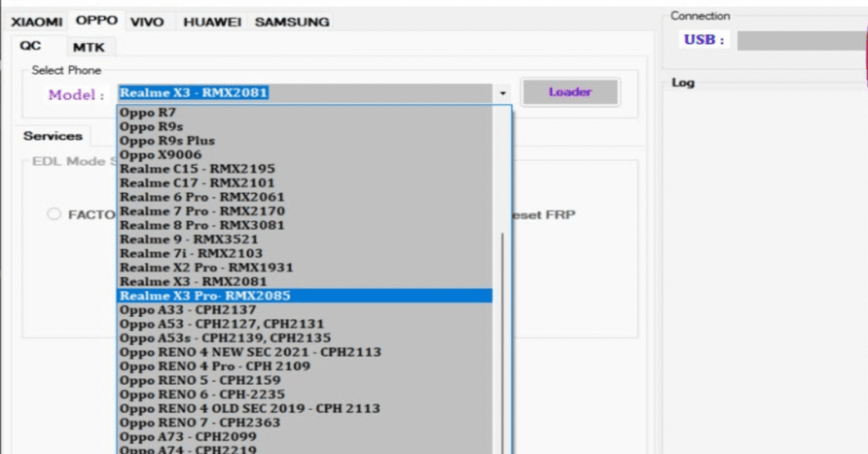Choose Oppo R9s from the list
868x454 pixels.
pos(305,127)
